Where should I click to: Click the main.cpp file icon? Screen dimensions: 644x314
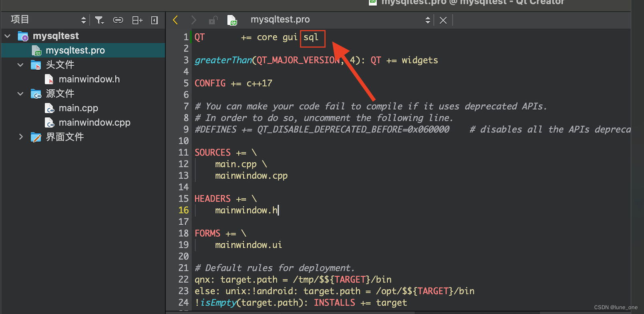(x=49, y=108)
